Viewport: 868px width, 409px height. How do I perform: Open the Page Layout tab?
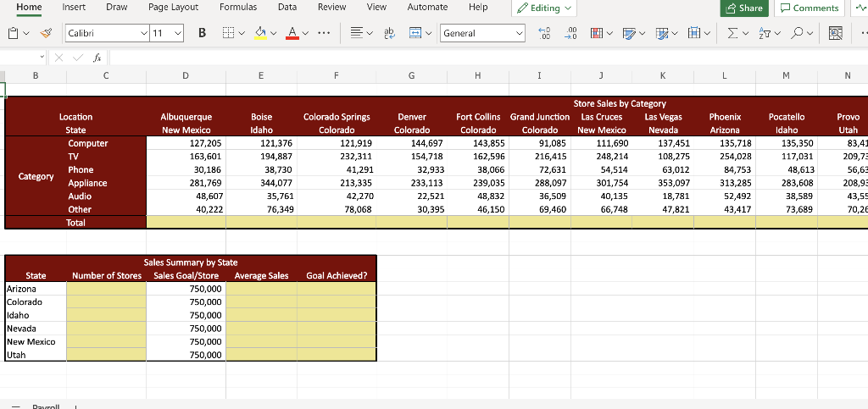click(x=173, y=7)
